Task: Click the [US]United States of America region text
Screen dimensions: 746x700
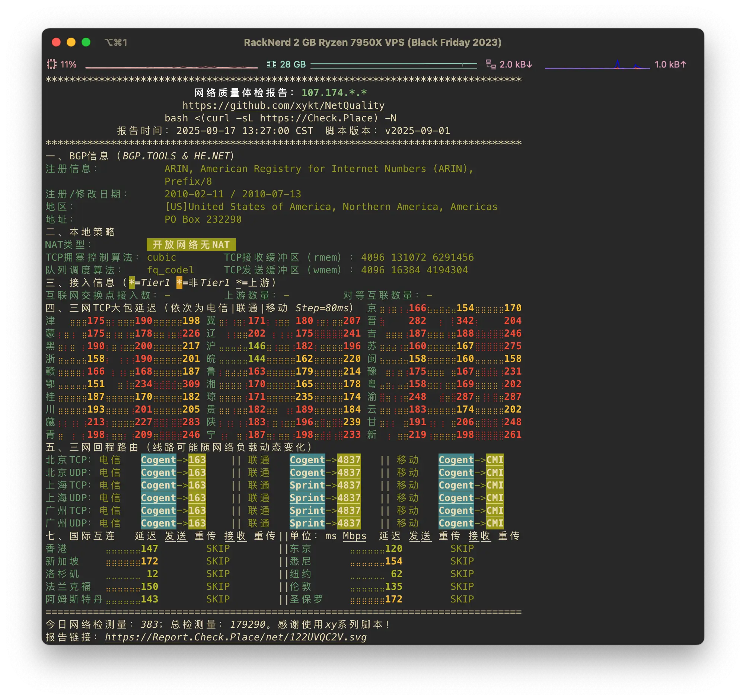Action: point(331,206)
